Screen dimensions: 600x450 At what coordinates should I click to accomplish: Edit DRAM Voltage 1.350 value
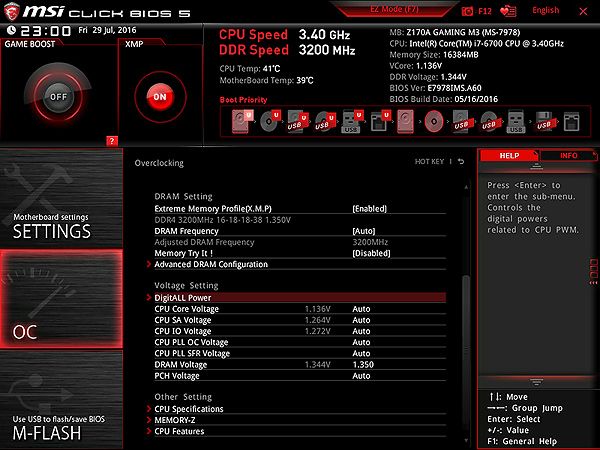coord(363,365)
